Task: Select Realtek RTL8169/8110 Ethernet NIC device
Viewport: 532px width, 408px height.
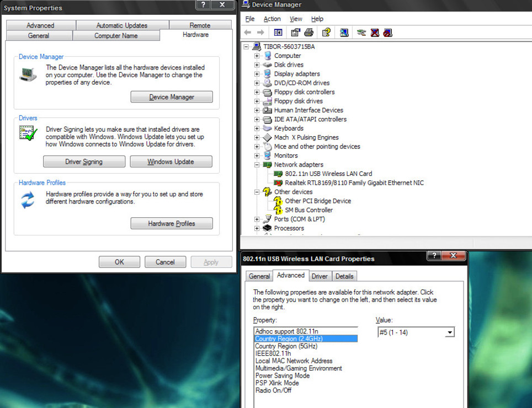Action: [354, 182]
